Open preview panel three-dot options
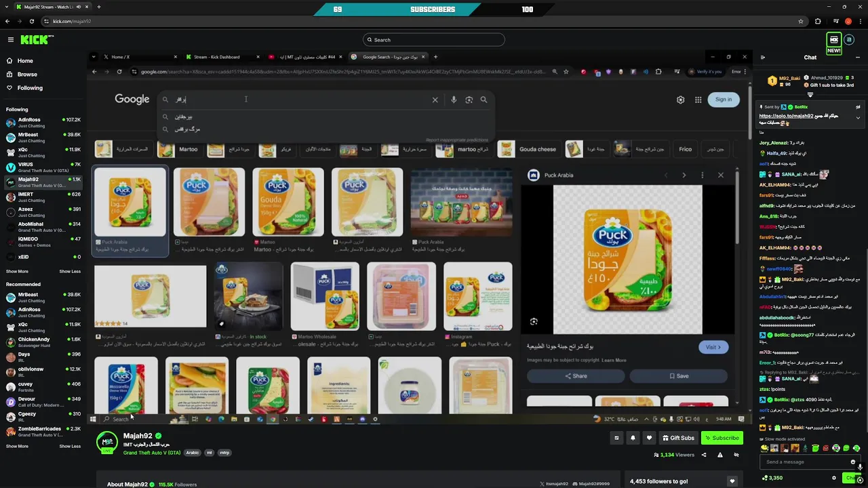 [x=702, y=175]
